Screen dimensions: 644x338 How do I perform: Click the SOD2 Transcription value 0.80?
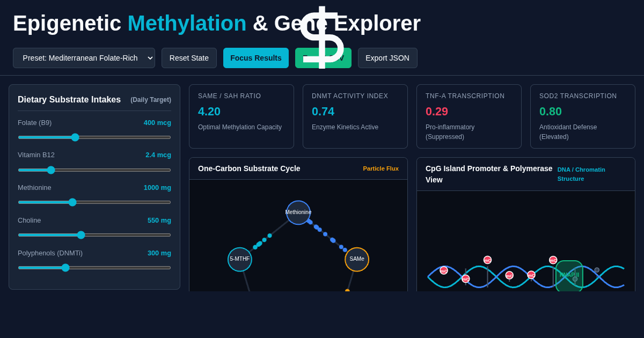(551, 112)
